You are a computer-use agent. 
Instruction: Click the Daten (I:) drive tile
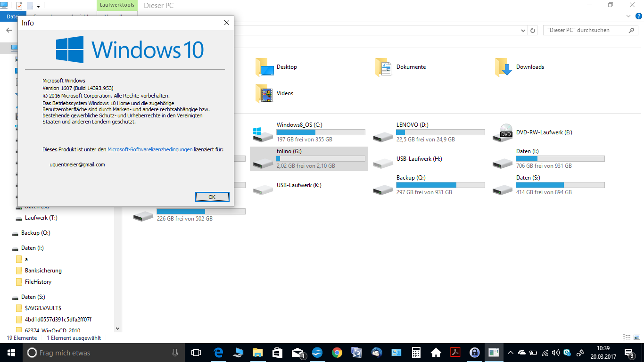[x=548, y=158]
